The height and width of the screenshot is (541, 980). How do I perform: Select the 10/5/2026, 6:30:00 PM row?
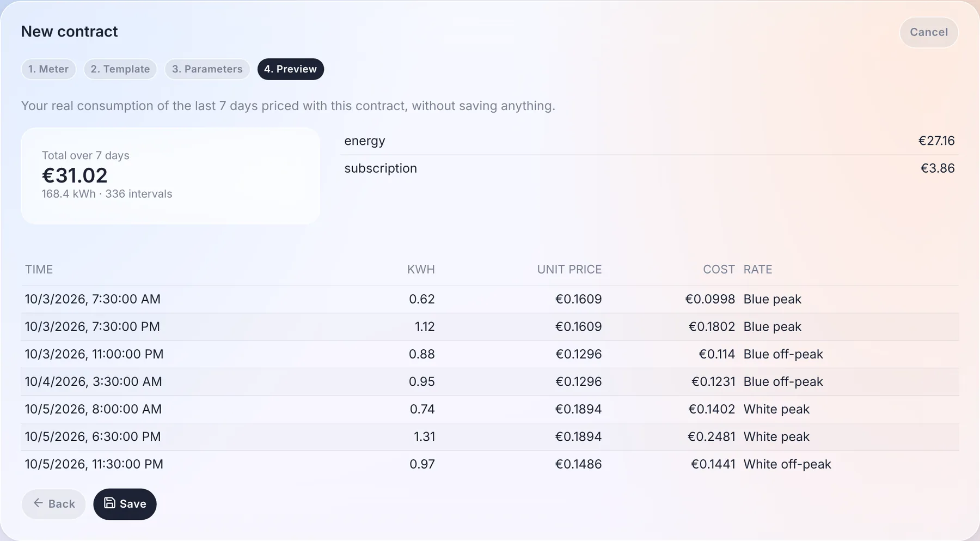click(490, 436)
